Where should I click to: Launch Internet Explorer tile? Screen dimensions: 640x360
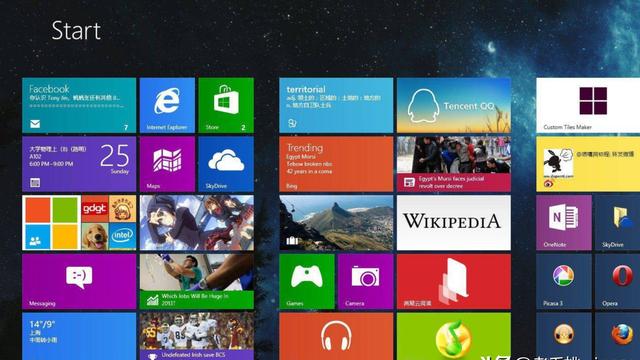pos(167,105)
